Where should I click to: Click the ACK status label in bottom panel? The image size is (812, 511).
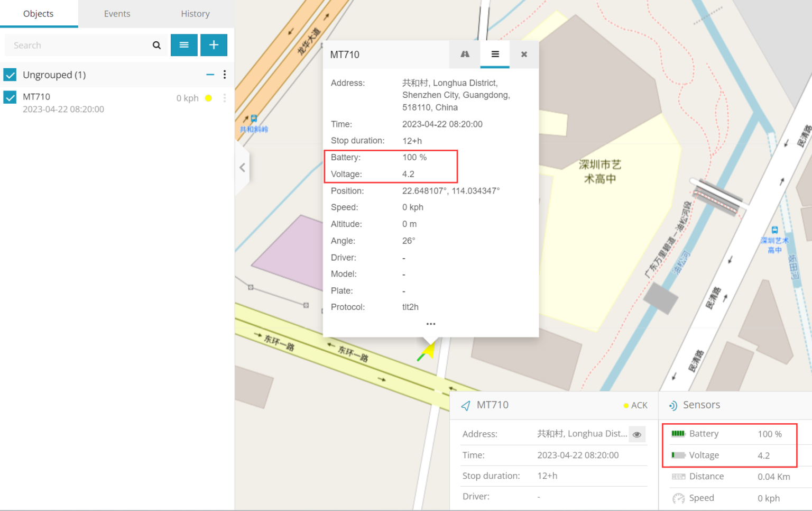(640, 405)
